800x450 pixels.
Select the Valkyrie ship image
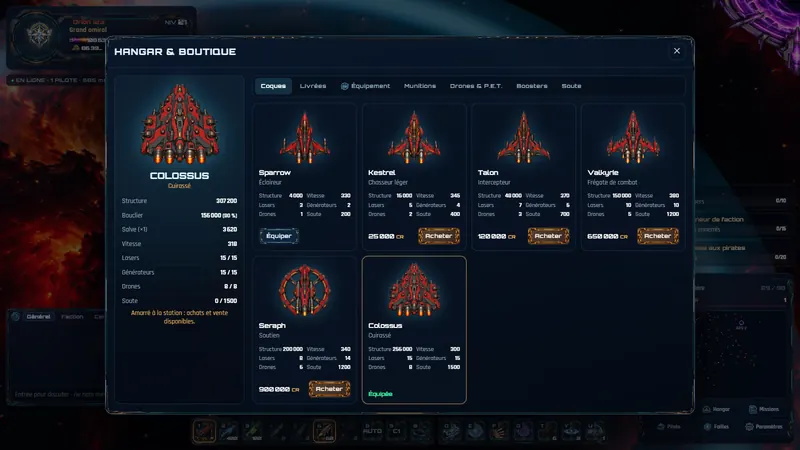coord(633,138)
